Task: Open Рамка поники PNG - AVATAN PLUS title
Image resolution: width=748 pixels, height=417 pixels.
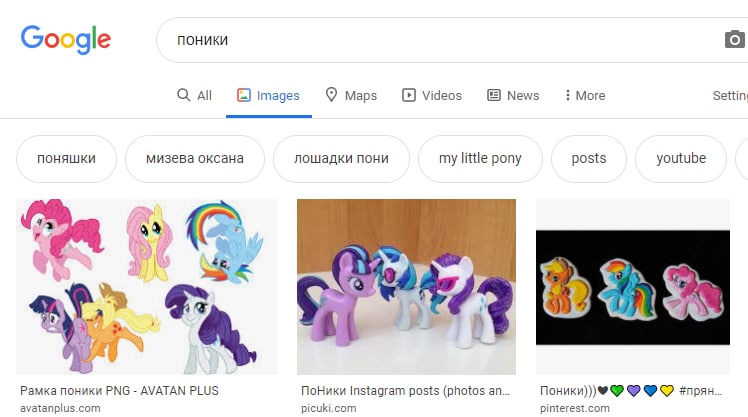Action: pyautogui.click(x=119, y=391)
